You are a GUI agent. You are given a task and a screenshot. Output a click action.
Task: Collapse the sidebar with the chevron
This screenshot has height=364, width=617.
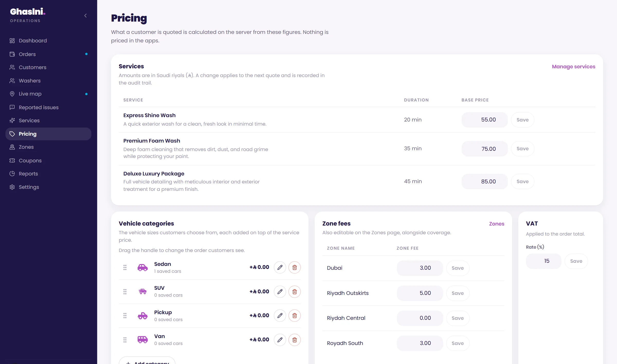coord(86,16)
